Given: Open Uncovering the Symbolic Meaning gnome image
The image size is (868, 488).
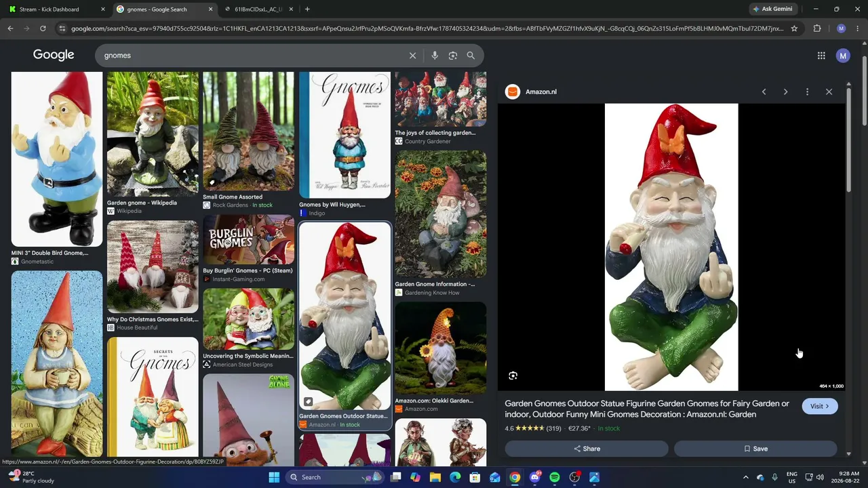Looking at the screenshot, I should [x=248, y=319].
